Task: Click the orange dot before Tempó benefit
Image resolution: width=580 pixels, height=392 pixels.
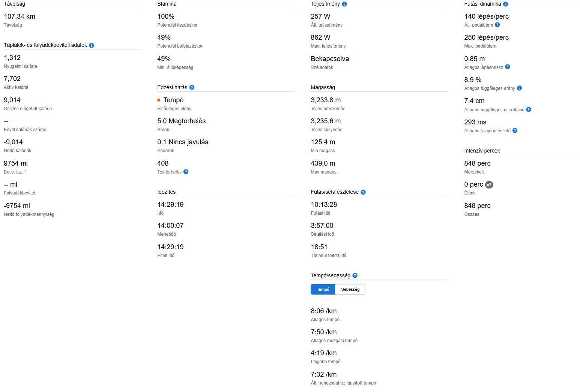Action: [x=159, y=100]
